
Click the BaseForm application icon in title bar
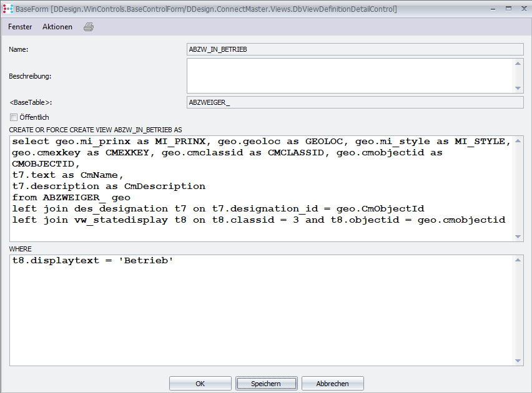tap(7, 9)
